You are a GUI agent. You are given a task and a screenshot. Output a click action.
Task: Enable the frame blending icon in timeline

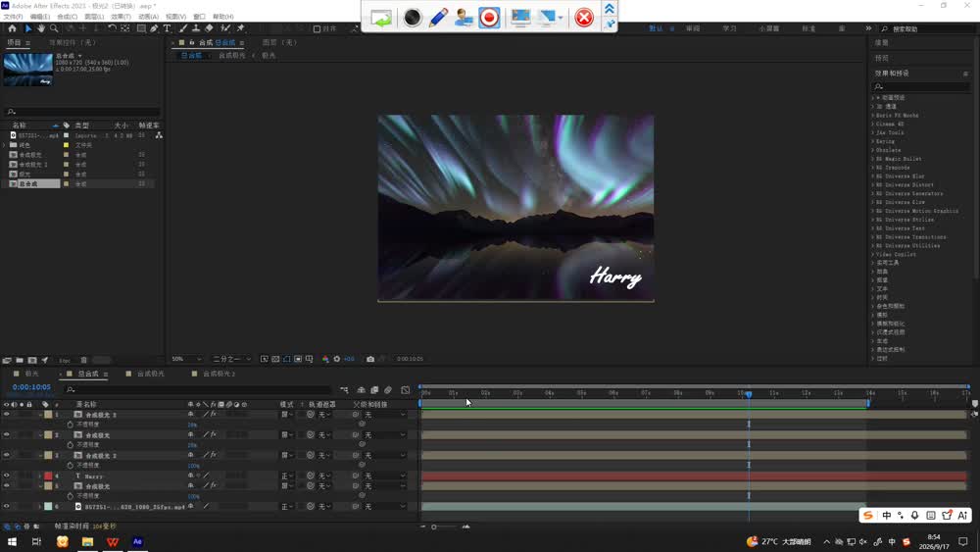(x=374, y=390)
